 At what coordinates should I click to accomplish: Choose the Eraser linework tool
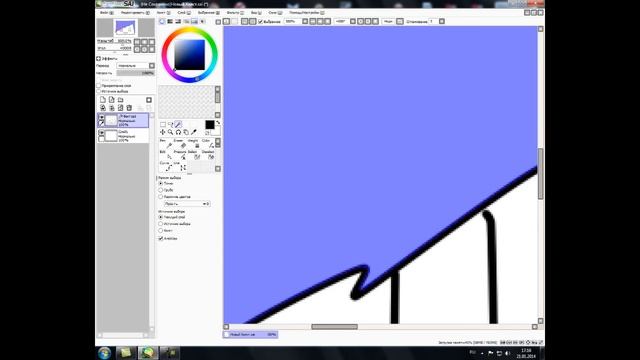(180, 144)
